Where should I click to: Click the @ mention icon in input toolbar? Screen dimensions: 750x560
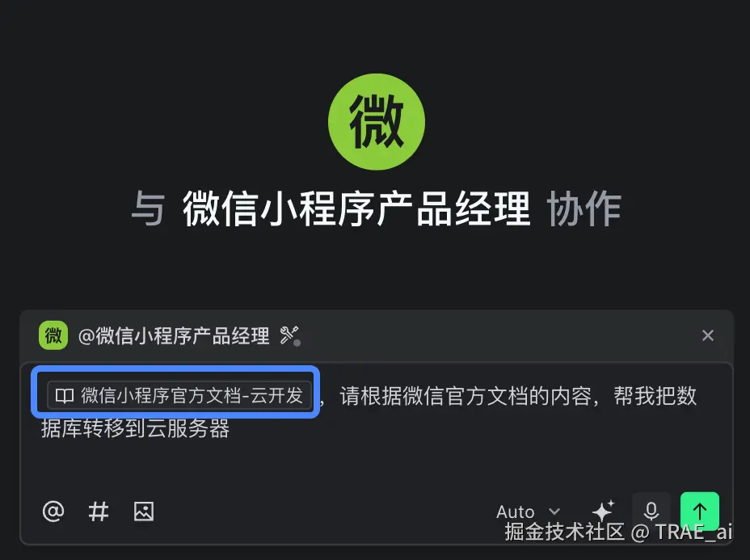[x=53, y=512]
